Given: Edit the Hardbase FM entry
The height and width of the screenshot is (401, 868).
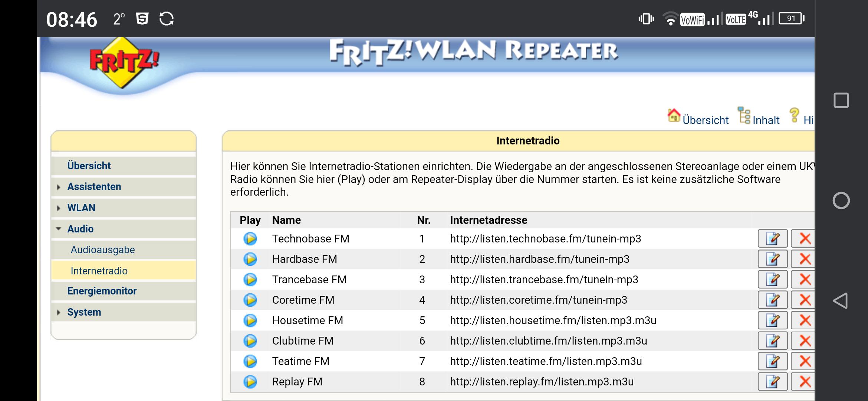Looking at the screenshot, I should pos(773,259).
